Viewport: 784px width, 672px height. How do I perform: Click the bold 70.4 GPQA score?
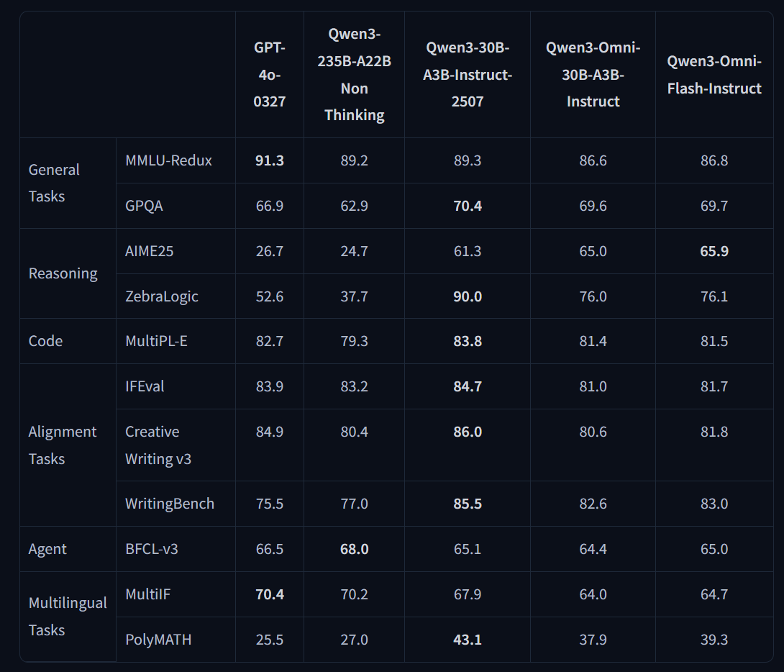[x=468, y=206]
